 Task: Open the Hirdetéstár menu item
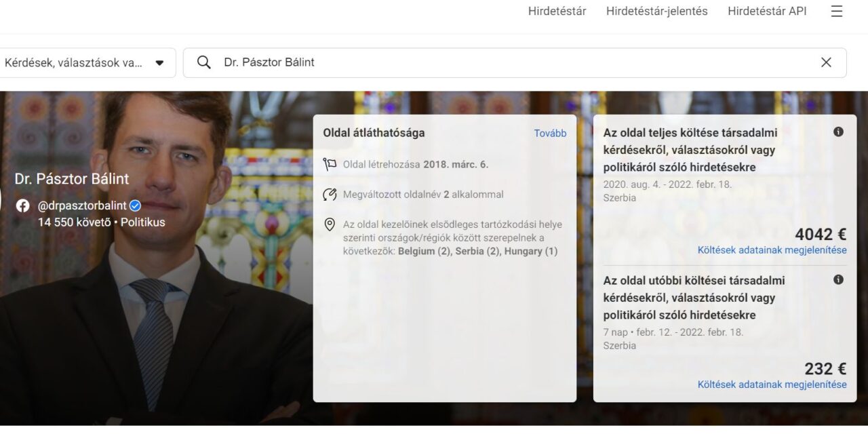557,11
